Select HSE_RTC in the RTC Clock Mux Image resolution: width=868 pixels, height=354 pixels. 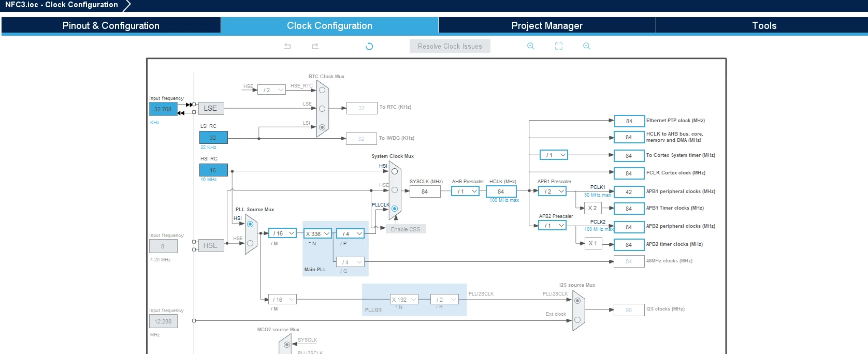322,90
